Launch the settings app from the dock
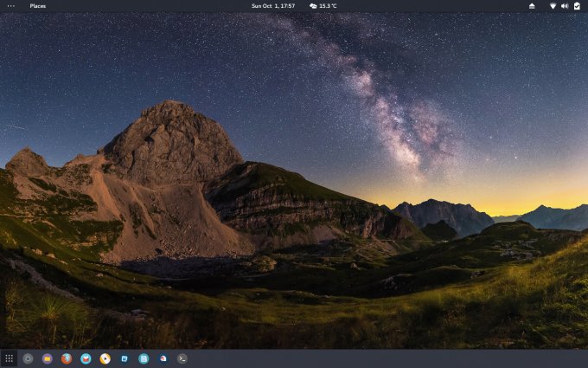 tap(28, 358)
